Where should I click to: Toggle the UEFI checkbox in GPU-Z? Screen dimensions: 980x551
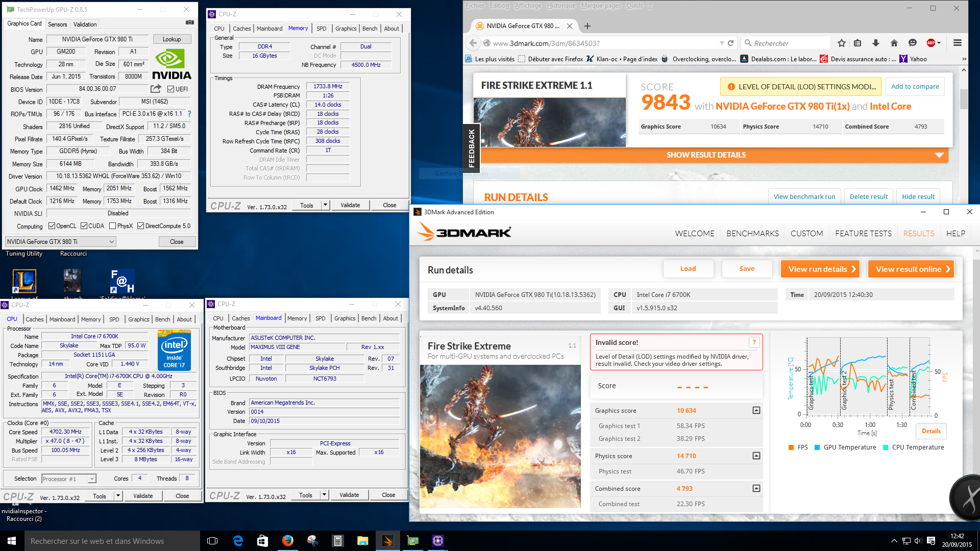tap(170, 89)
